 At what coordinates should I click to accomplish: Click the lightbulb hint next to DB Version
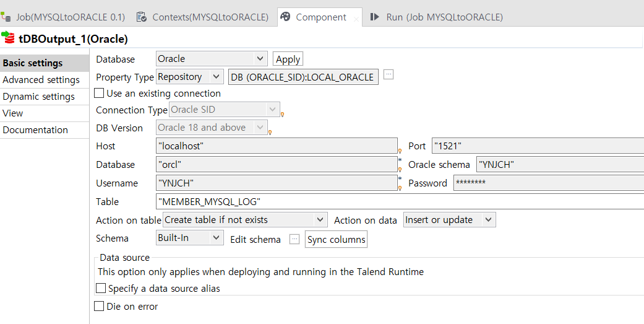tap(270, 133)
